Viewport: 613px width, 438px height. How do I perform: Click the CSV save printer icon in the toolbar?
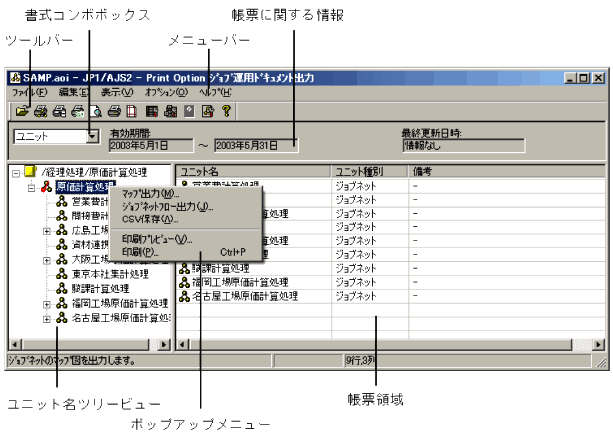pos(77,111)
